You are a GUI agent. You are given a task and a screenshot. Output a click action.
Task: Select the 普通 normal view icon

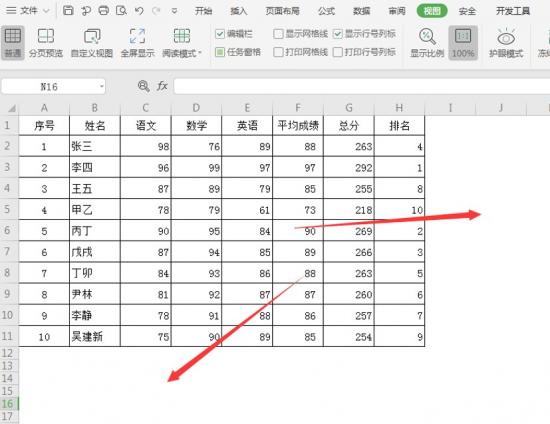coord(13,42)
